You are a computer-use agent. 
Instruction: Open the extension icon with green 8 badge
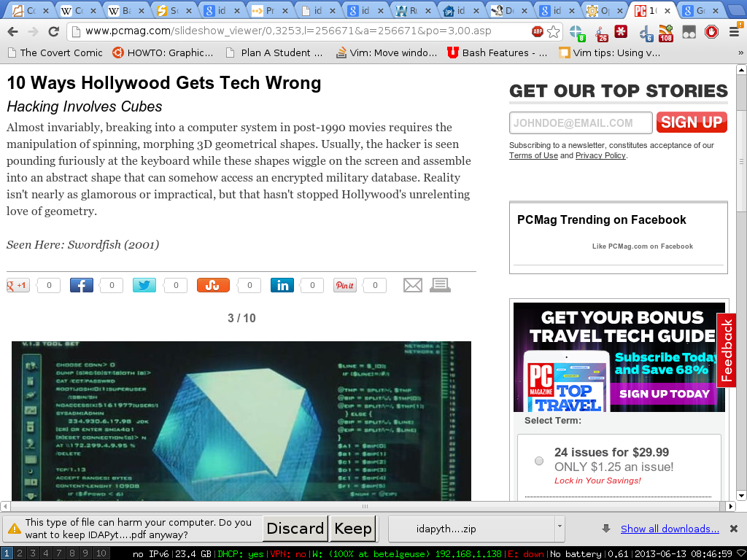point(577,32)
